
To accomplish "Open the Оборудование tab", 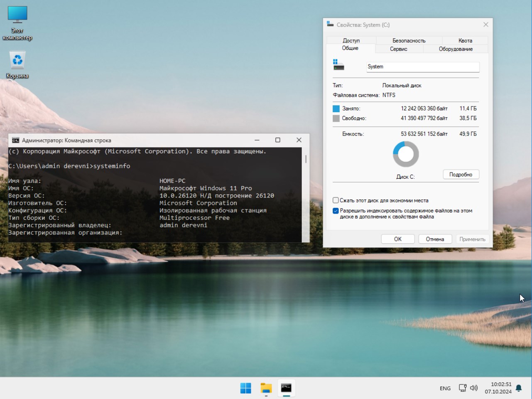I will (455, 49).
